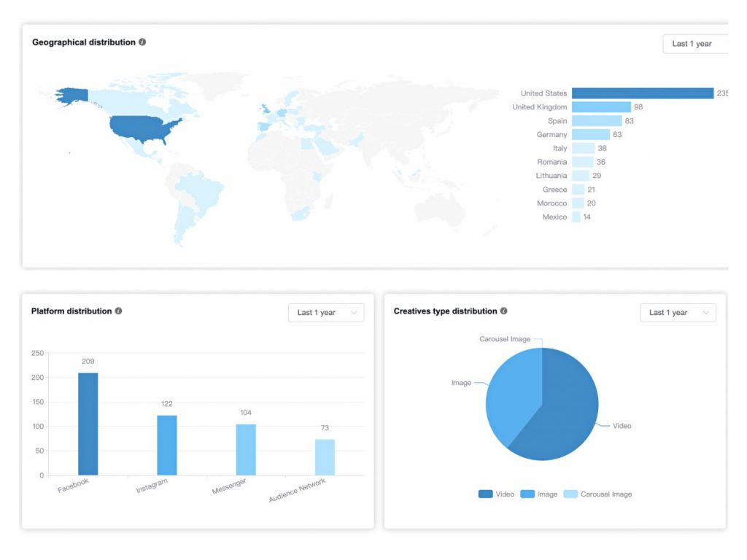This screenshot has width=747, height=560.
Task: Select the Messenger bar in platform chart
Action: [246, 449]
